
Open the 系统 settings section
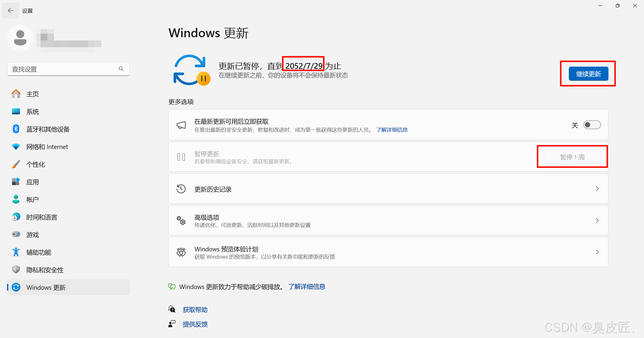(32, 112)
